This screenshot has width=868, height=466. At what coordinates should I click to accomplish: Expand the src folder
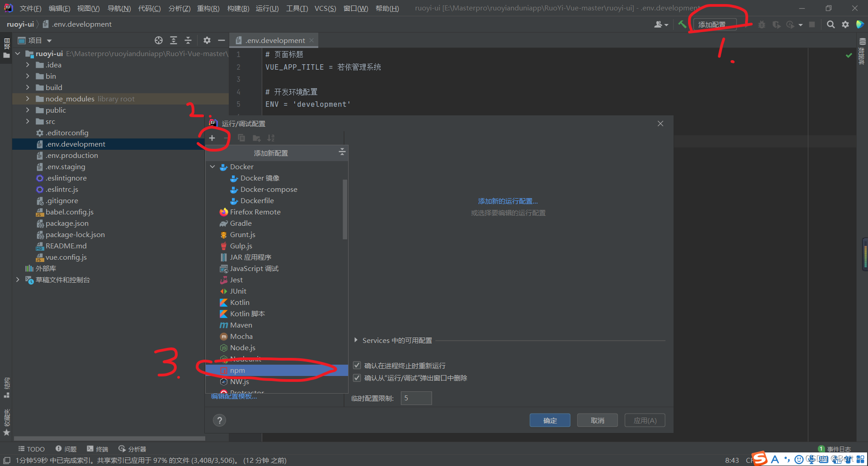click(x=28, y=121)
